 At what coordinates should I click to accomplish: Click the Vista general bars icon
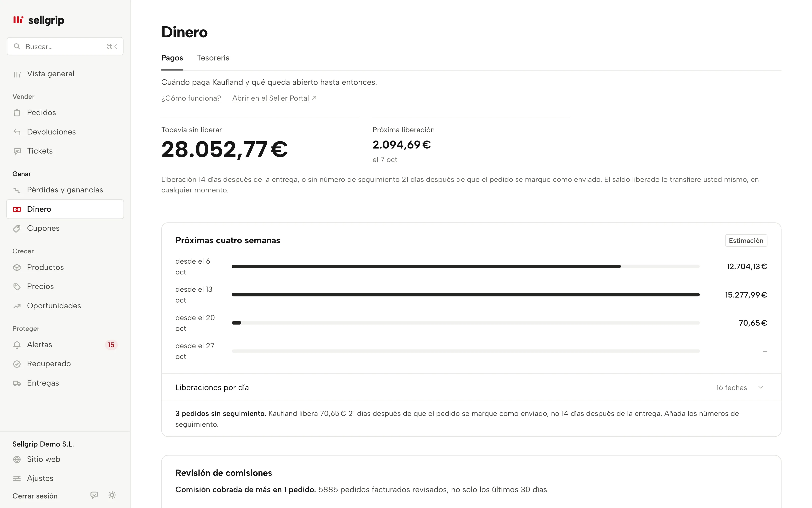click(x=17, y=74)
